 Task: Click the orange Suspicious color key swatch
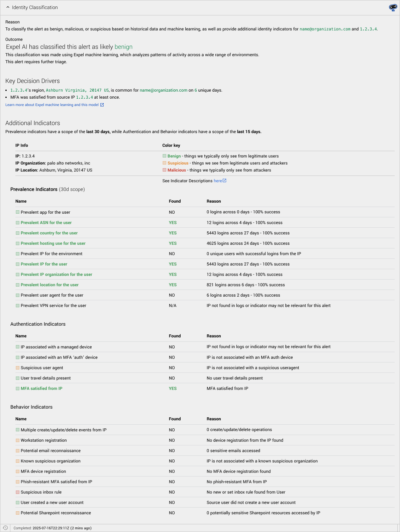(164, 163)
